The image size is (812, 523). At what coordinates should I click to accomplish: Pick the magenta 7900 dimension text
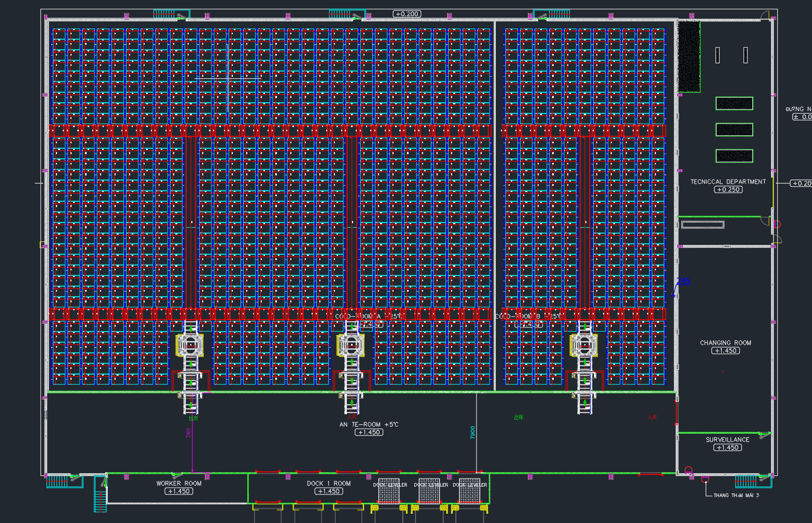point(188,433)
